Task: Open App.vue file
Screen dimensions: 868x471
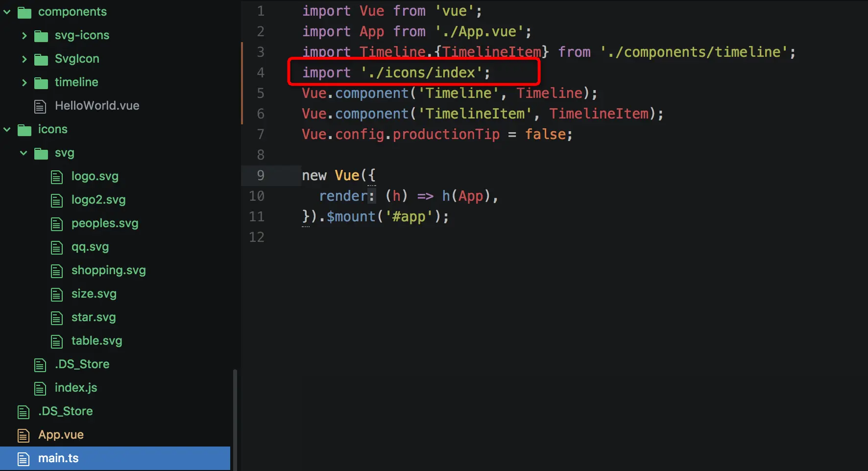Action: (x=61, y=435)
